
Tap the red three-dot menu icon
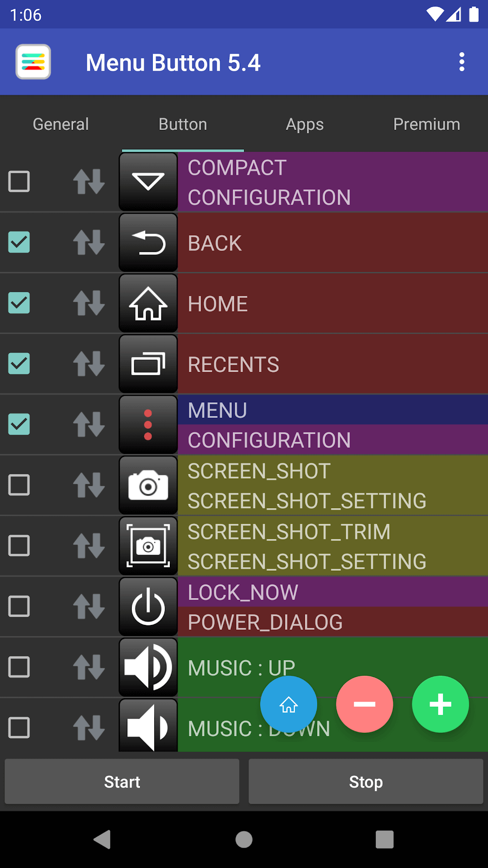[x=148, y=425]
